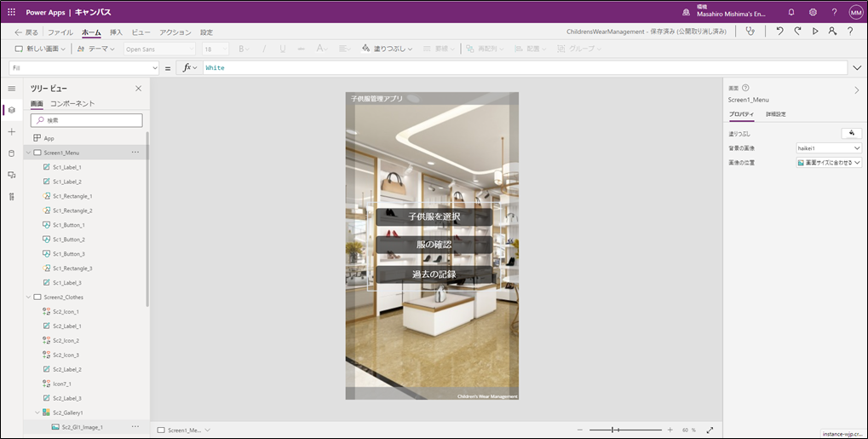
Task: Redo the last action
Action: pyautogui.click(x=797, y=32)
